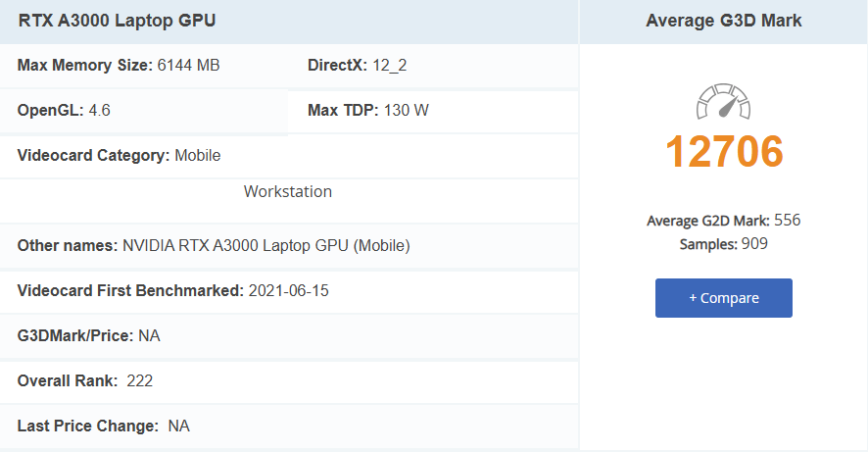Click the orange 12706 score

[724, 151]
